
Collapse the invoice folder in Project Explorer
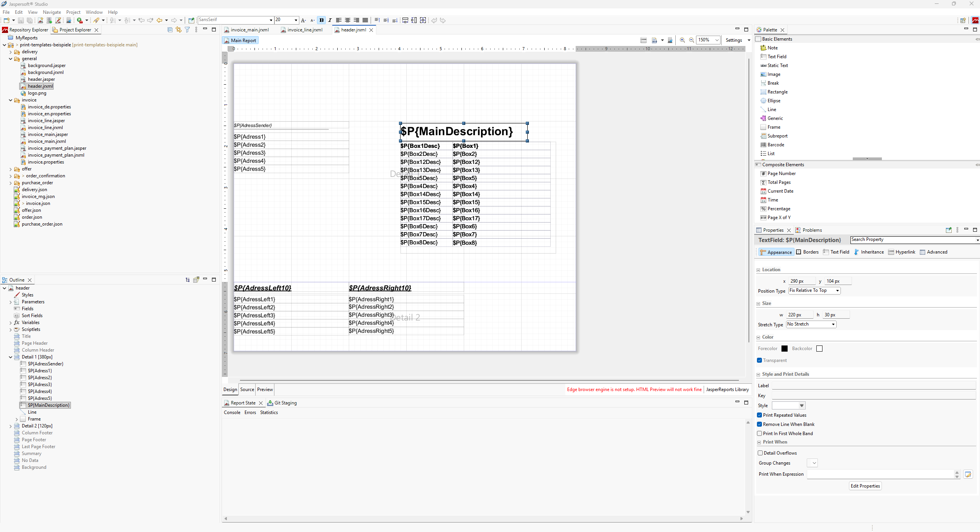tap(10, 100)
